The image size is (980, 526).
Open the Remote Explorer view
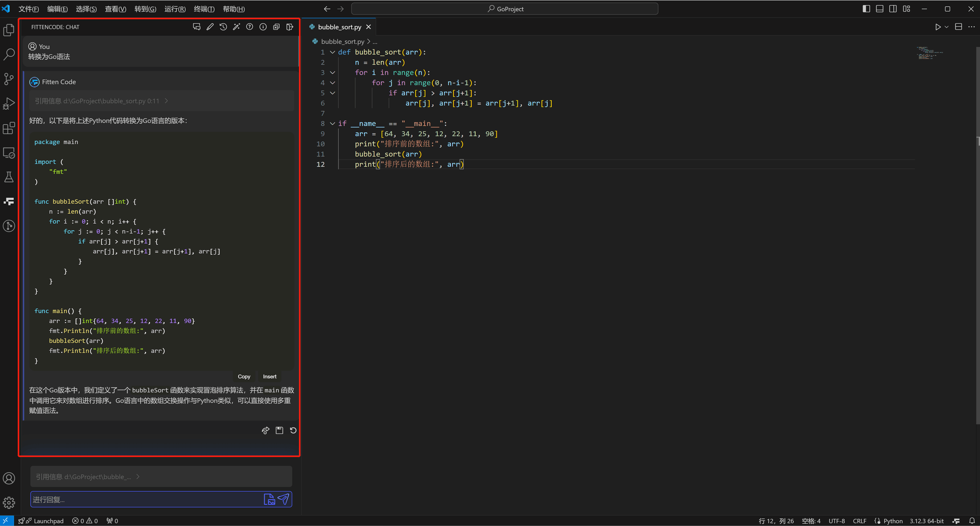9,153
